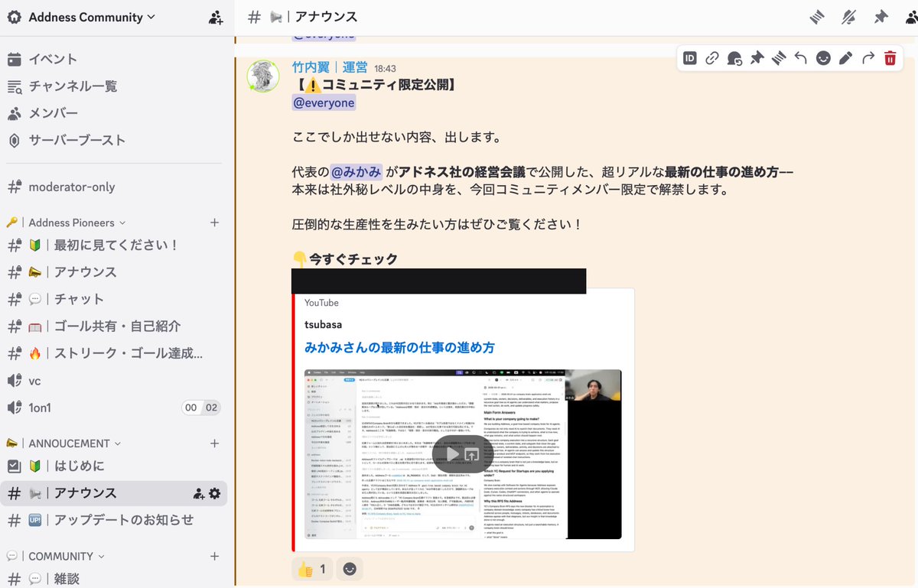Viewport: 918px width, 588px height.
Task: Click the 👇今すぐチェック text
Action: click(345, 259)
